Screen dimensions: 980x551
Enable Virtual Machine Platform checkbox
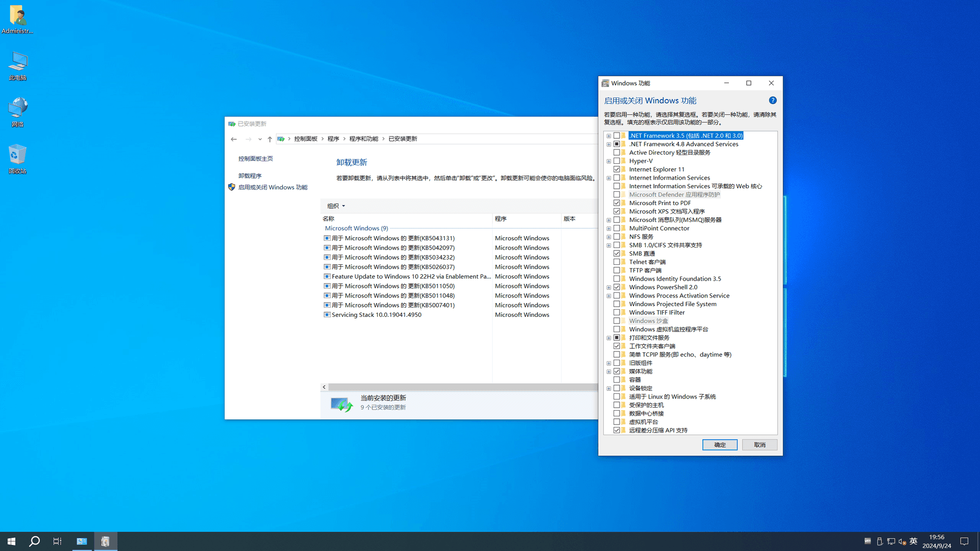(617, 422)
